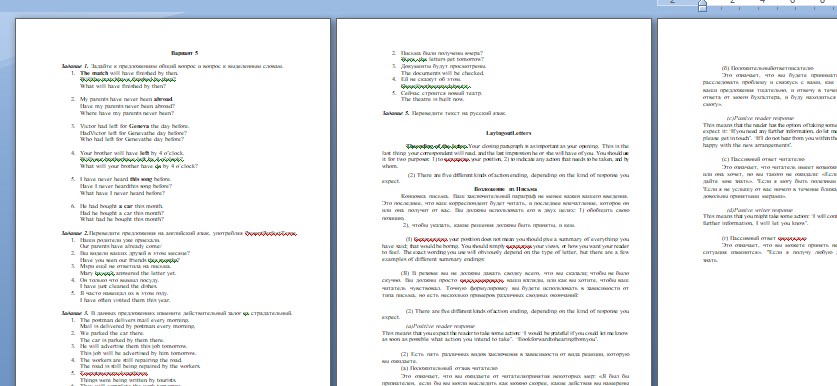Click 'I have often visited them this year.'

pyautogui.click(x=125, y=300)
